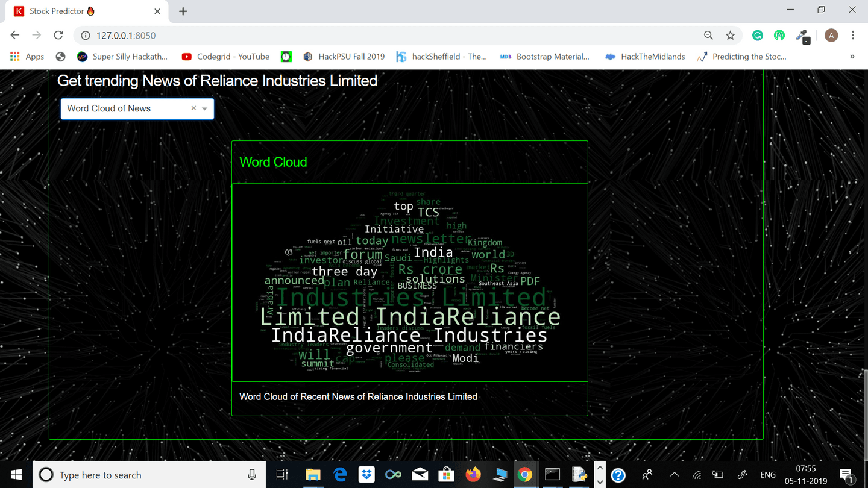Click the word cloud image
Viewport: 868px width, 488px height.
tap(410, 282)
